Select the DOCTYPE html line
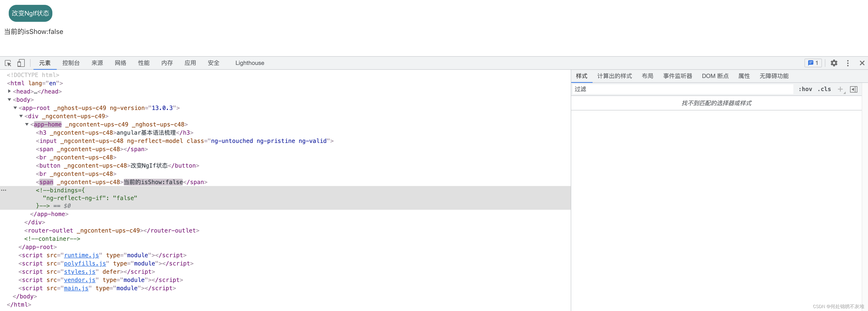 [33, 75]
